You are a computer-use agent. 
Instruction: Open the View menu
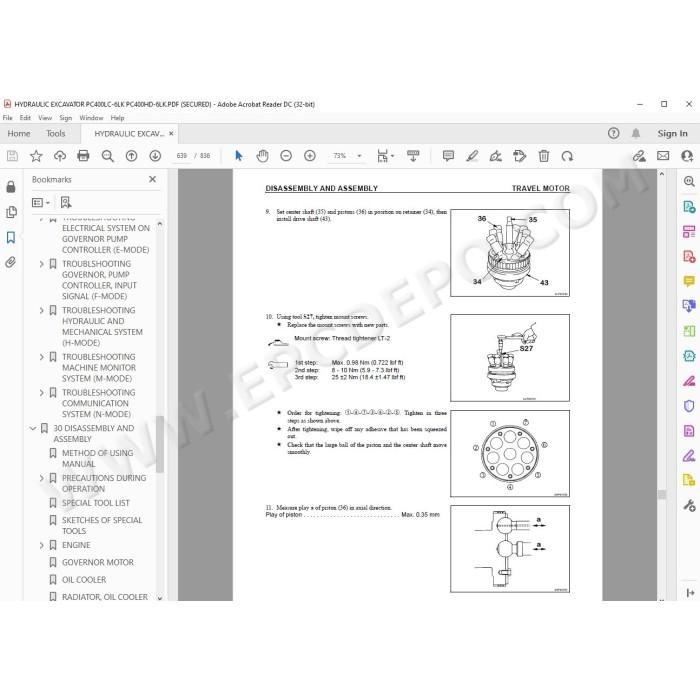click(x=45, y=118)
